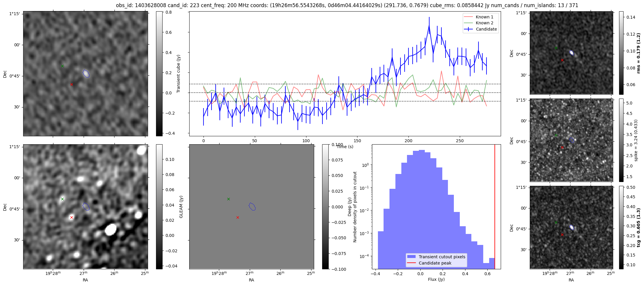
Task: Click the red X marker on GLEAM image
Action: [x=71, y=217]
